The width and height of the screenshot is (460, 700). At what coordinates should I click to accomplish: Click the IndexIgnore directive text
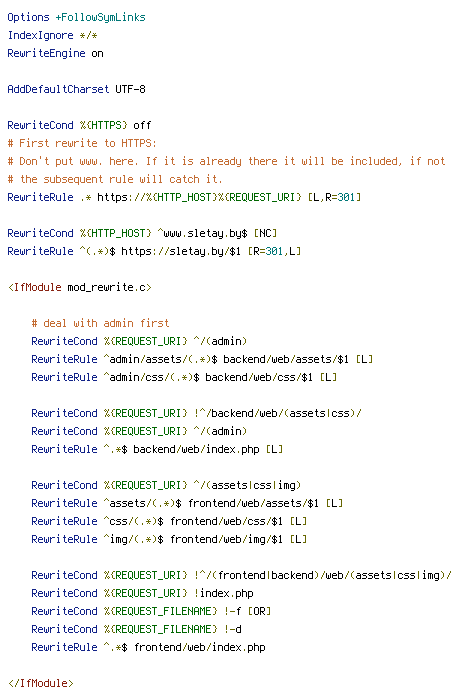[52, 35]
